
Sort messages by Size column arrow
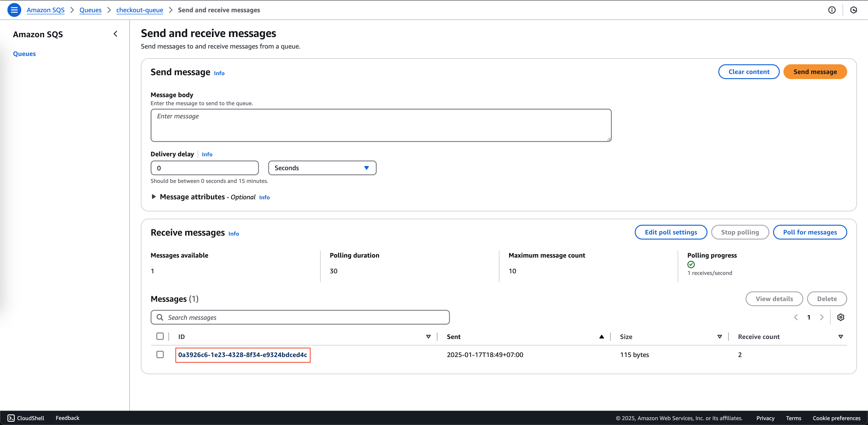[719, 337]
